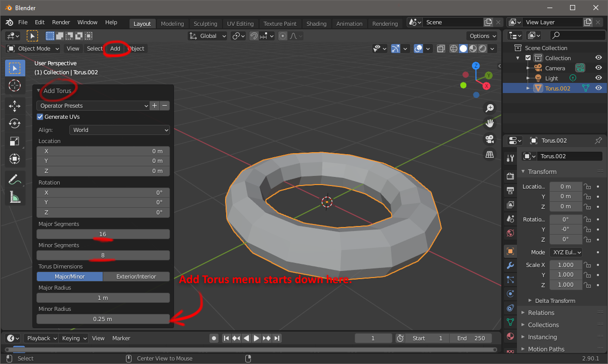Toggle X-ray view
The height and width of the screenshot is (364, 608).
441,49
